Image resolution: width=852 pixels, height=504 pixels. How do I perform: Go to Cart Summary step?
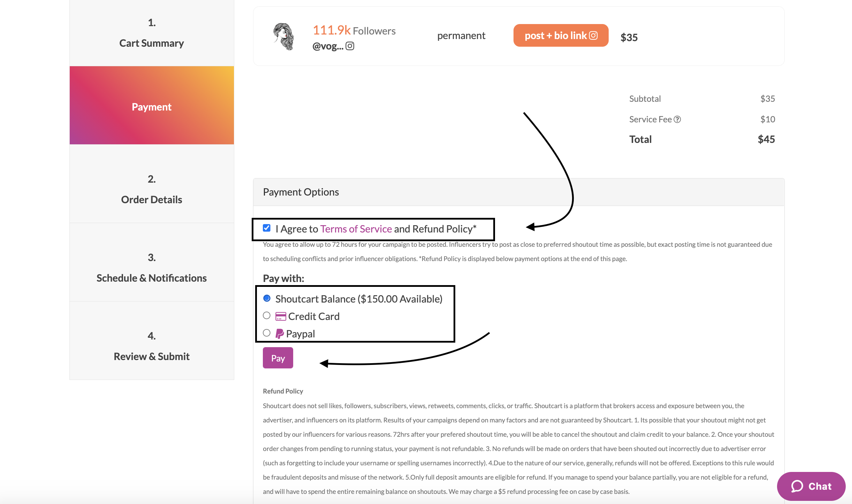click(x=152, y=33)
